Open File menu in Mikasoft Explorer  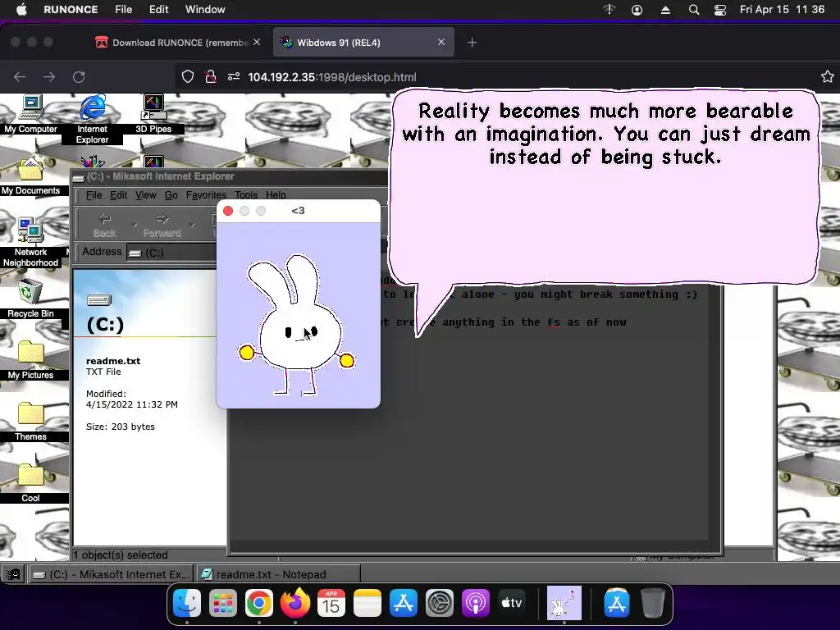(x=94, y=195)
